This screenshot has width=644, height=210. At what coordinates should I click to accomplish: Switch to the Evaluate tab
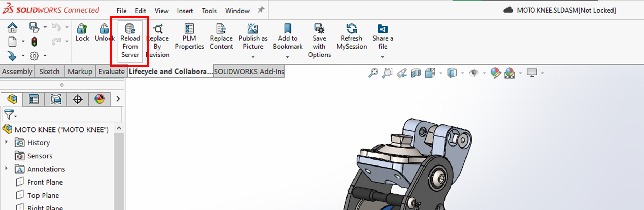pyautogui.click(x=111, y=72)
